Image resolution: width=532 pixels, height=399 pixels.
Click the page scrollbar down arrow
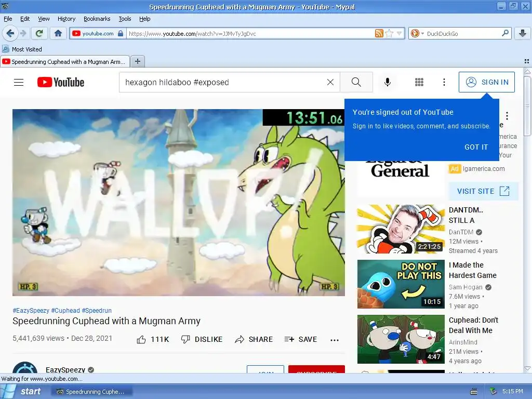coord(527,368)
